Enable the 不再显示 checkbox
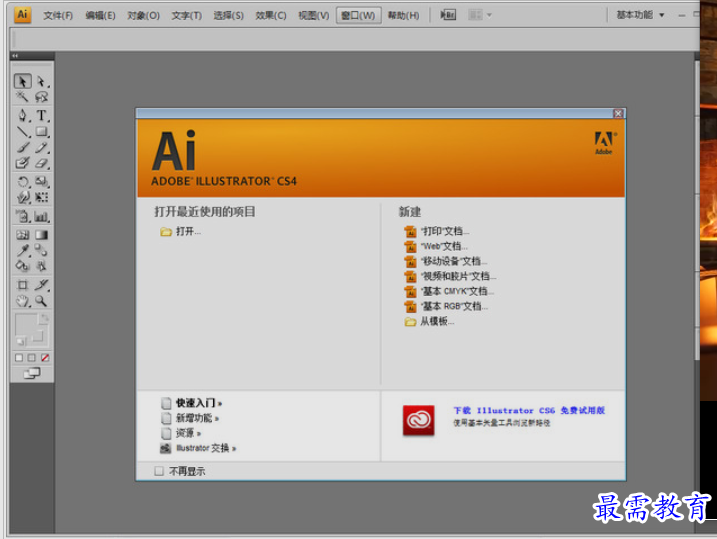 (159, 471)
